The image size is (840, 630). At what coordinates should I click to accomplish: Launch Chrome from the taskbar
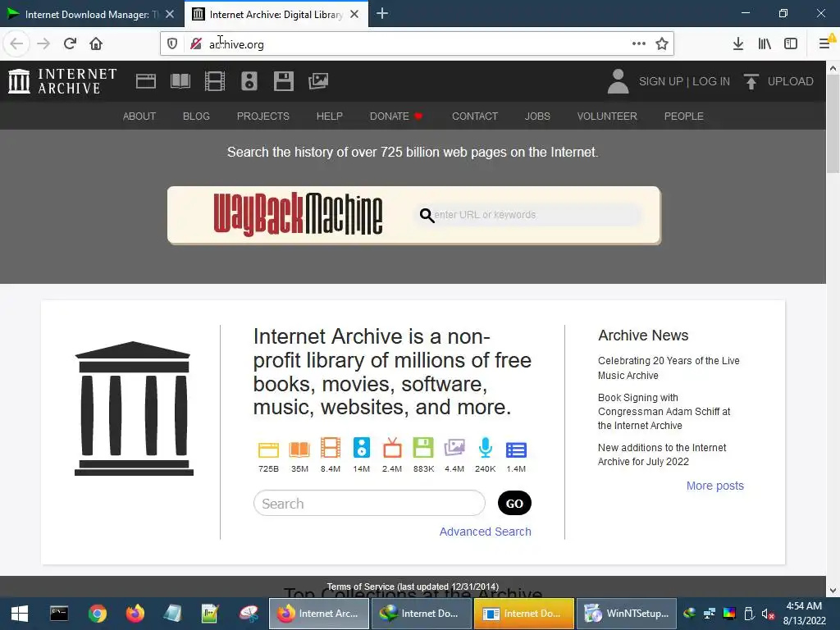point(98,614)
